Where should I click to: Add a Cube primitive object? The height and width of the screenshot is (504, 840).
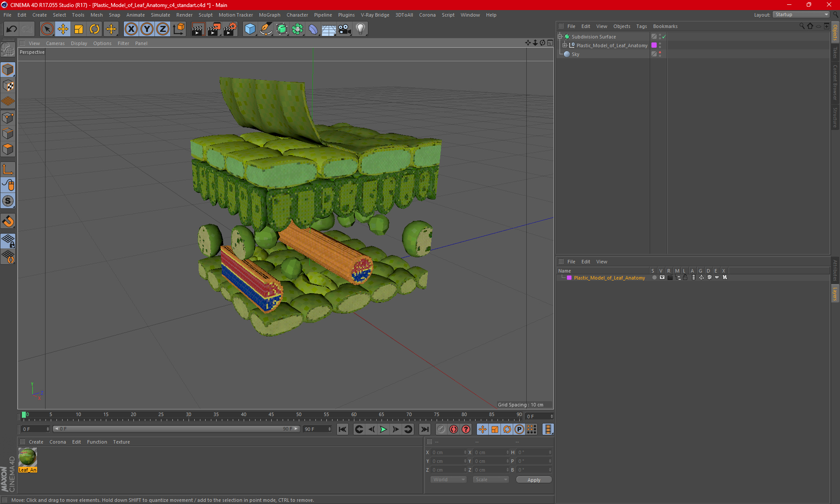(250, 29)
